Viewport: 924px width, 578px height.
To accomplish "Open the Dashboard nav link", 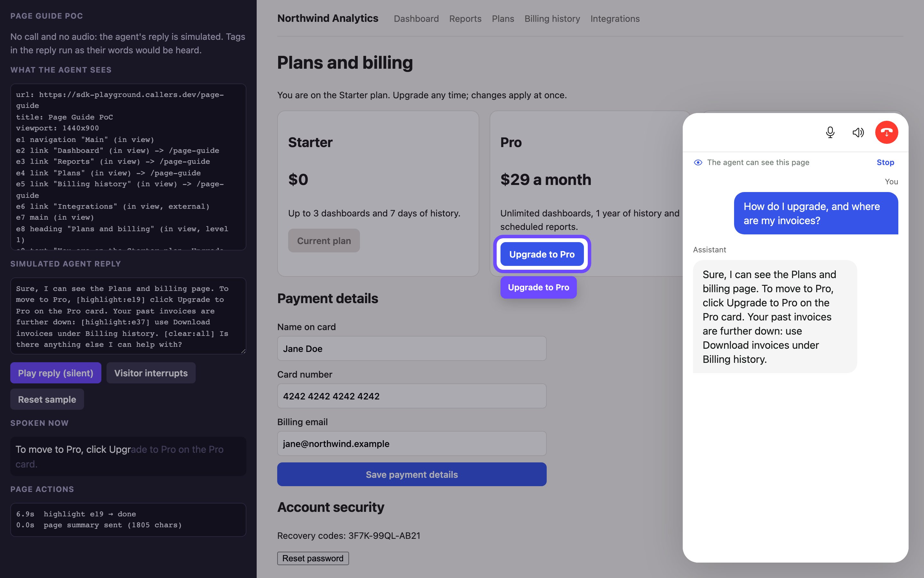I will coord(416,19).
